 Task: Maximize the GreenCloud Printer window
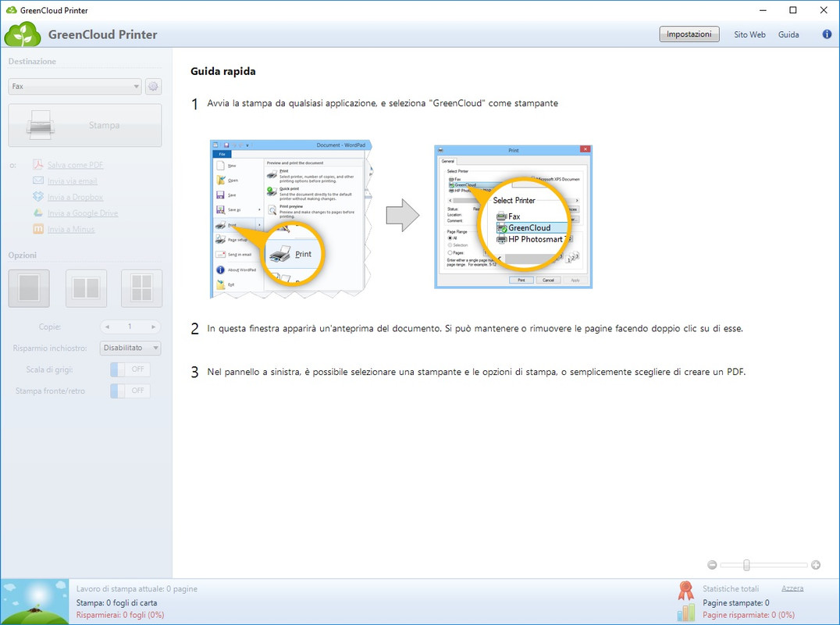point(793,10)
